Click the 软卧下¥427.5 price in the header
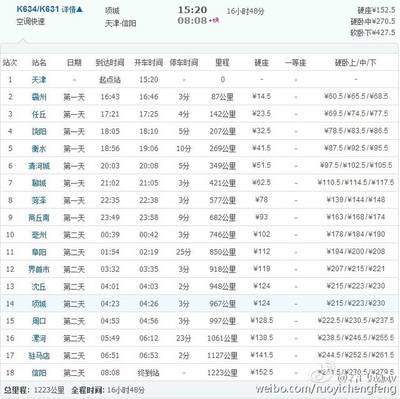Viewport: 400px width, 399px height. (x=373, y=33)
